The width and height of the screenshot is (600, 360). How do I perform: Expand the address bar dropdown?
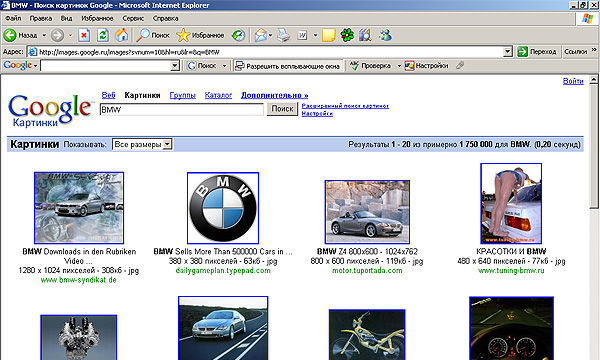coord(507,52)
